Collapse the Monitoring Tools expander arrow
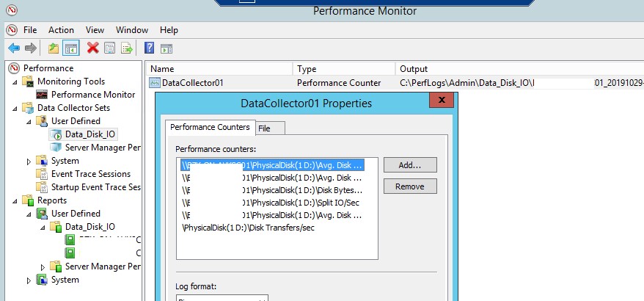This screenshot has height=301, width=644. 15,82
